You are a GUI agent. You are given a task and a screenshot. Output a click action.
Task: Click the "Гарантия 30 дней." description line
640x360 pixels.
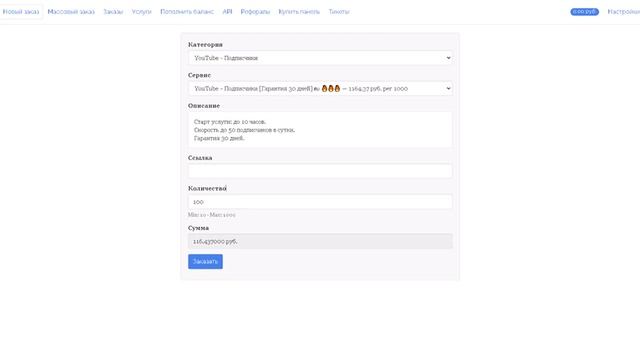pyautogui.click(x=219, y=138)
